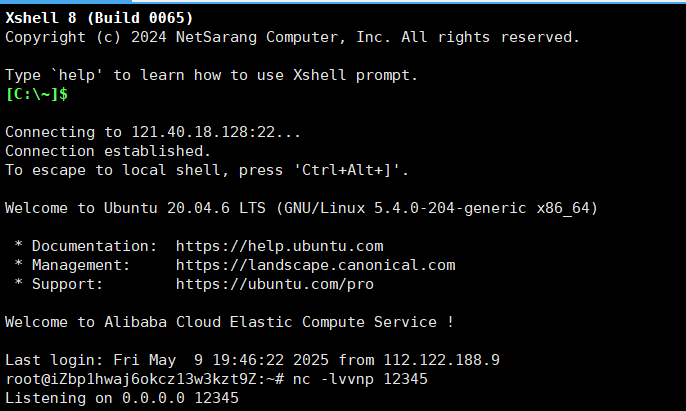This screenshot has height=411, width=686.
Task: Click the NetSarang Computer copyright line
Action: [292, 37]
